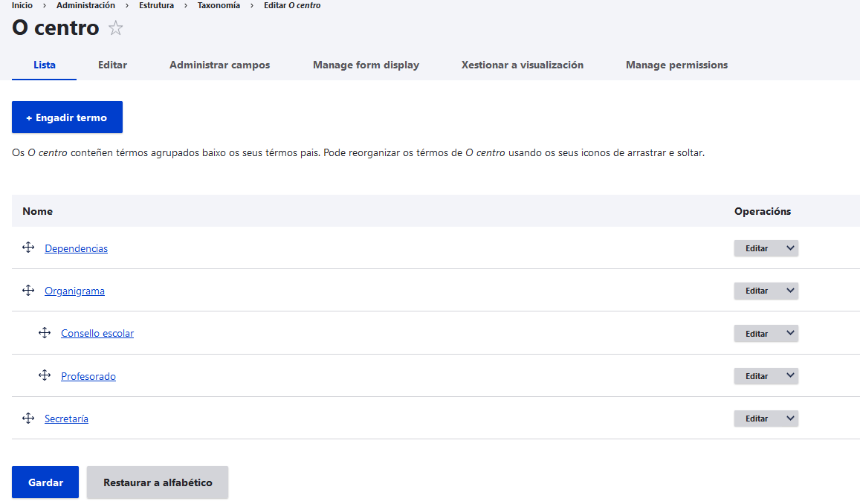Image resolution: width=860 pixels, height=504 pixels.
Task: Click the drag handle beside Consello escolar
Action: click(x=45, y=333)
